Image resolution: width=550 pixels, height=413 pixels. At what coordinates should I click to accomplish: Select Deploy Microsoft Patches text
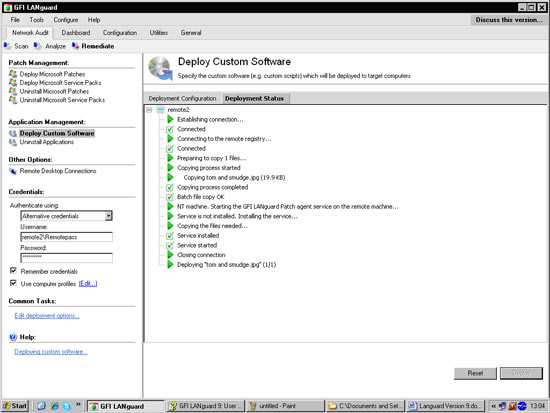tap(52, 74)
